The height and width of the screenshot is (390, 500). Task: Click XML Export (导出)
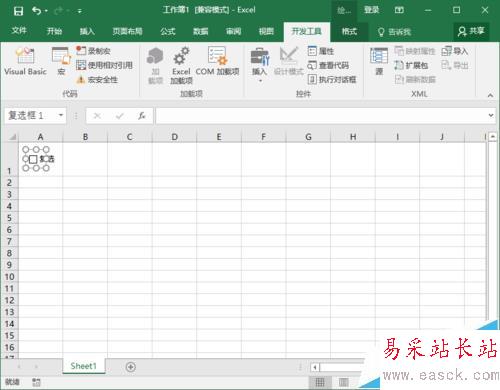tap(455, 65)
